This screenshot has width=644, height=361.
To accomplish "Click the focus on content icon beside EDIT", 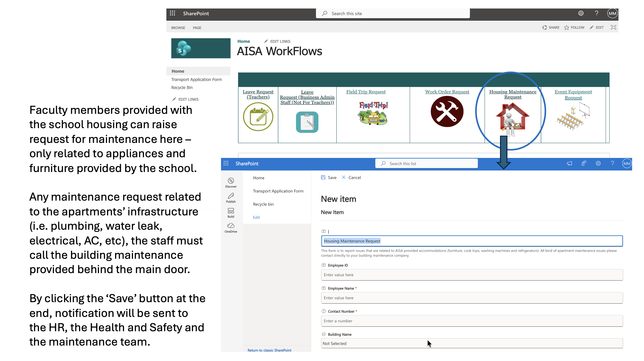I will [x=614, y=28].
